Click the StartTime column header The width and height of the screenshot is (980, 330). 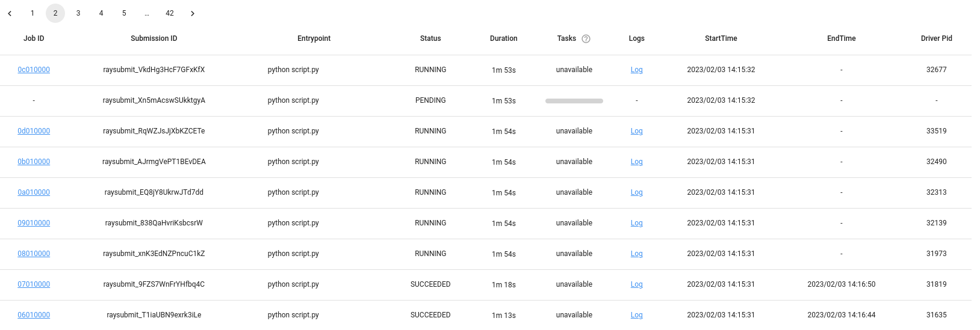[x=721, y=38]
